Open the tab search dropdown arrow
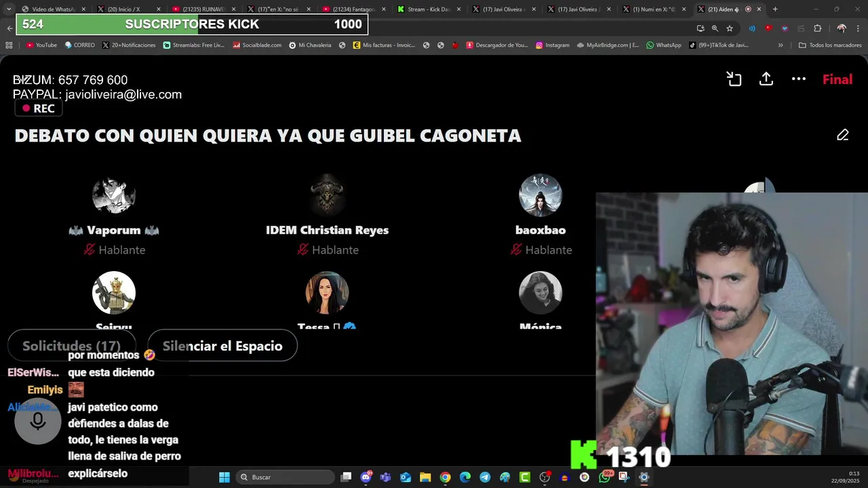 pos(8,9)
